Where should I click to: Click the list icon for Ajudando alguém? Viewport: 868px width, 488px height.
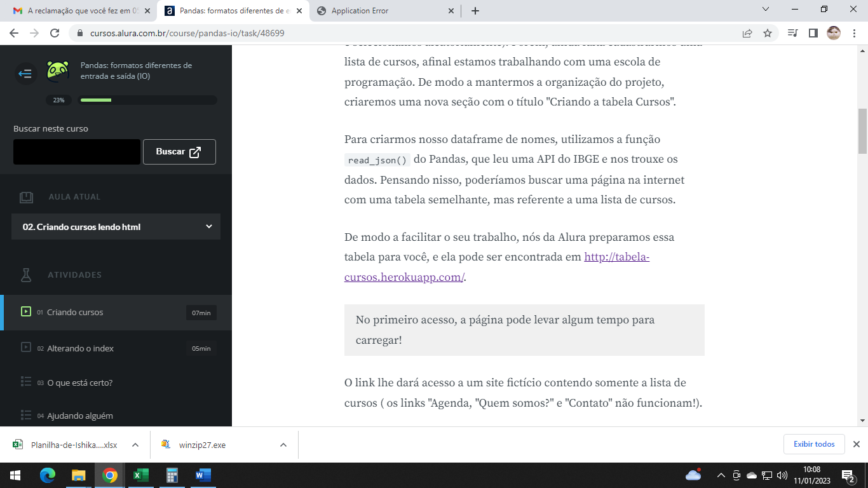(26, 415)
